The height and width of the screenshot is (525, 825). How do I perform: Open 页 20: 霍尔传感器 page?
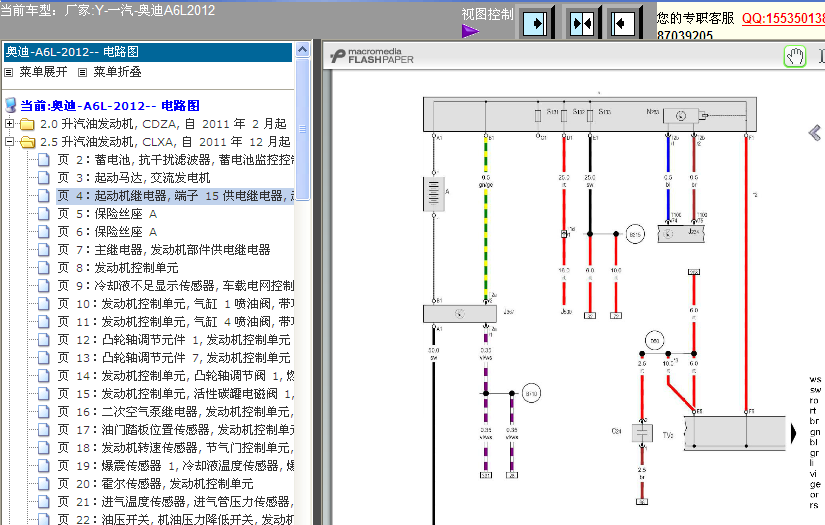pyautogui.click(x=156, y=483)
